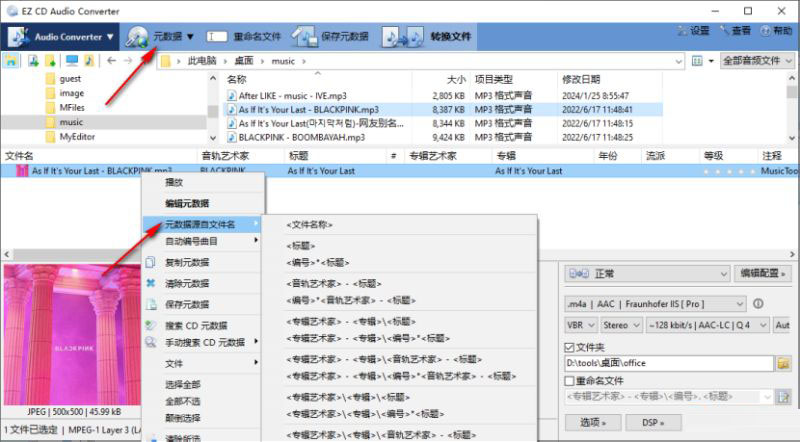800x442 pixels.
Task: Open the .m4a AAC format dropdown
Action: pyautogui.click(x=655, y=304)
